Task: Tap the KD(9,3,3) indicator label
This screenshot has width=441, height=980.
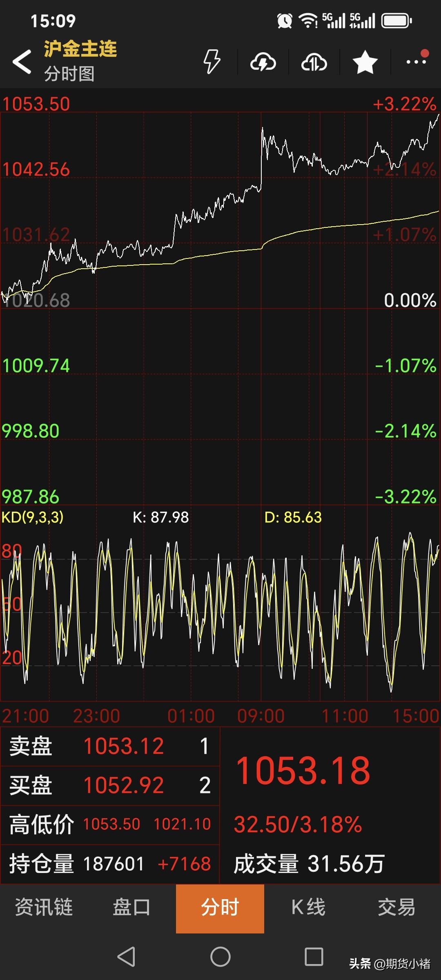Action: (x=33, y=517)
